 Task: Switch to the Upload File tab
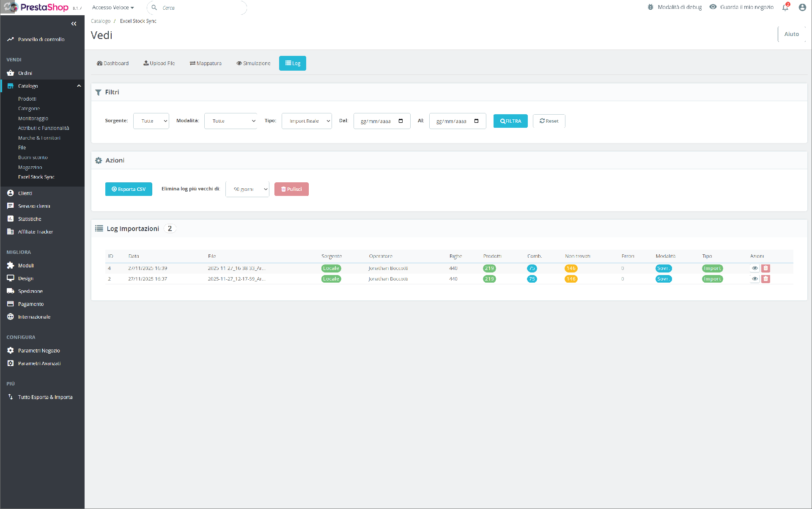pyautogui.click(x=159, y=63)
